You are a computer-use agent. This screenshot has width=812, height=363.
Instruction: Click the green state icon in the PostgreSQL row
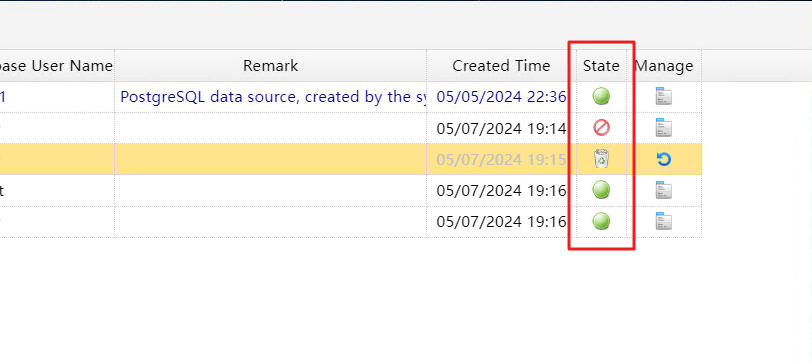[x=601, y=96]
